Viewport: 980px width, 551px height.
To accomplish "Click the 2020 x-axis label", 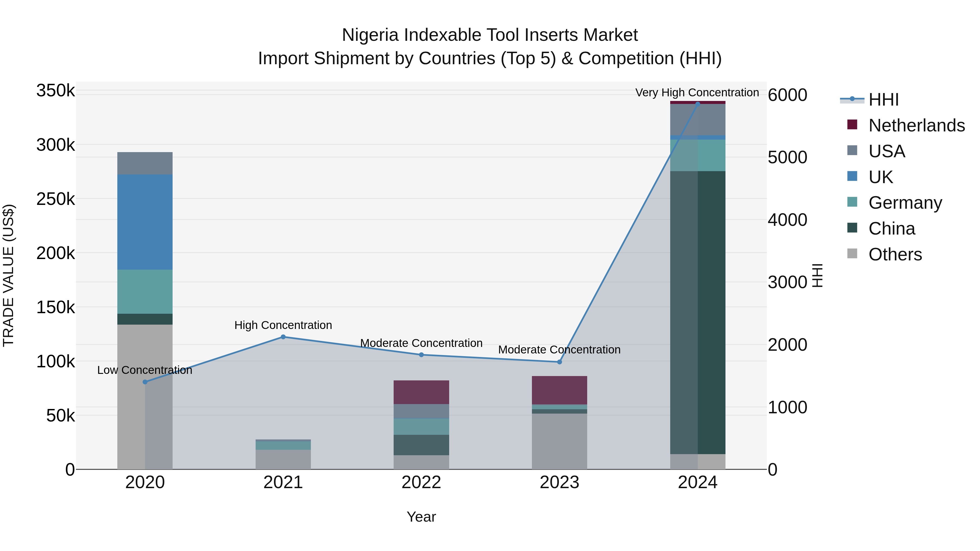I will click(x=145, y=482).
